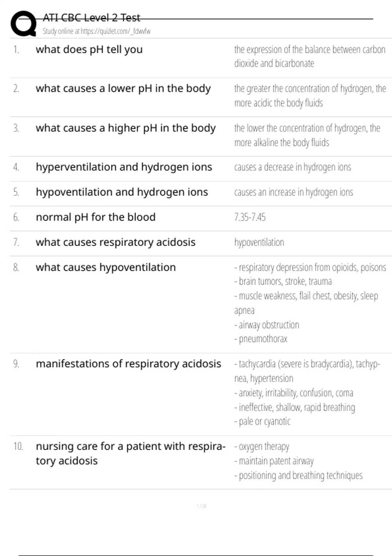Click the Quizlet Q logo
The width and height of the screenshot is (392, 556).
24,24
